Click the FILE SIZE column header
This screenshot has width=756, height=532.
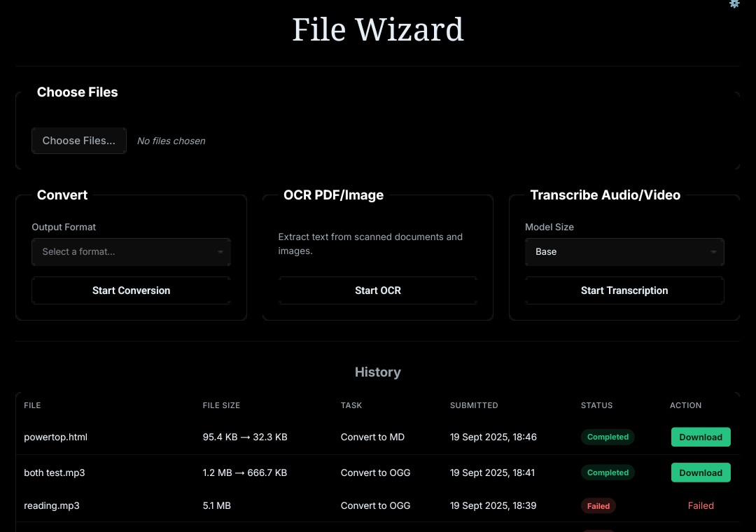click(x=221, y=405)
